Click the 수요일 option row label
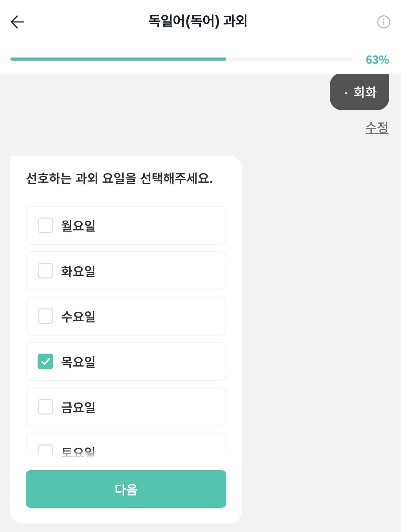The height and width of the screenshot is (532, 401). pos(78,316)
